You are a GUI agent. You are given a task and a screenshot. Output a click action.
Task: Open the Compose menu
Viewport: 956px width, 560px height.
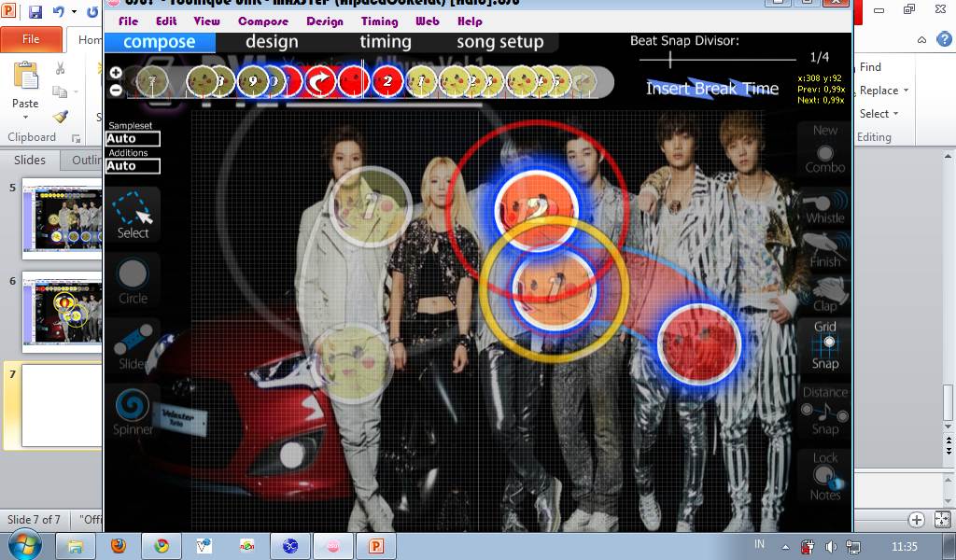[262, 21]
